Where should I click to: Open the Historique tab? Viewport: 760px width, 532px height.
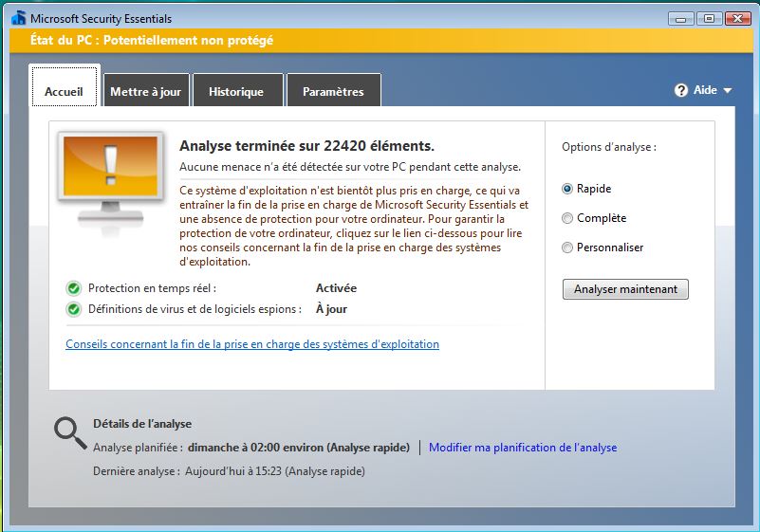[x=237, y=90]
